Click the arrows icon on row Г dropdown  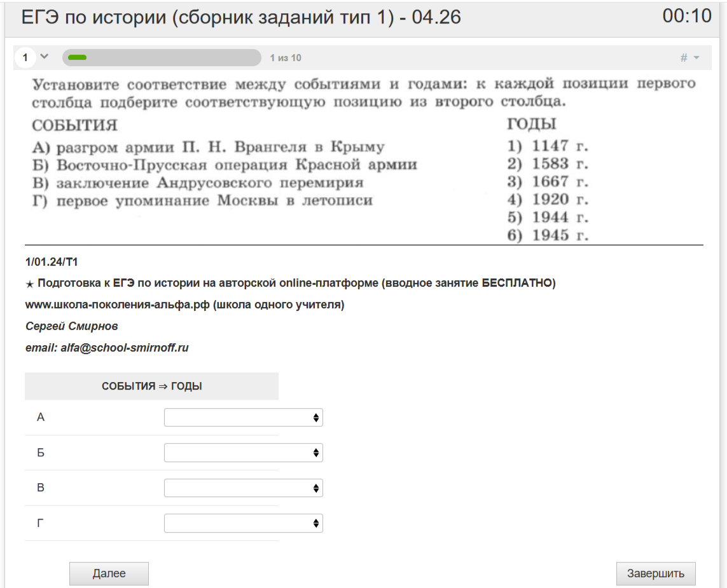(316, 524)
